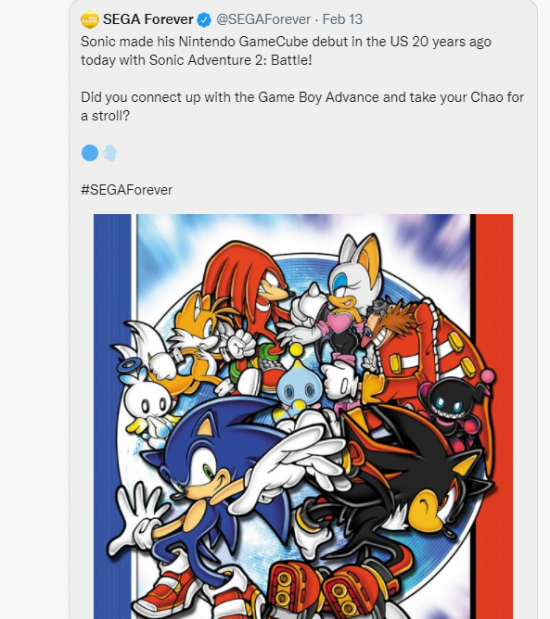550x619 pixels.
Task: Click the blue circle emoji
Action: coord(90,153)
